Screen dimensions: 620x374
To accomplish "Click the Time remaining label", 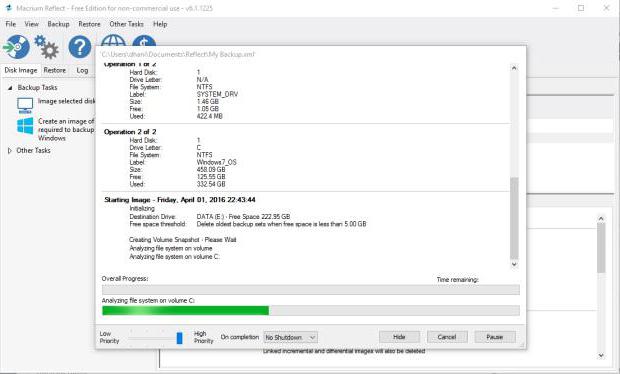I will (x=457, y=280).
